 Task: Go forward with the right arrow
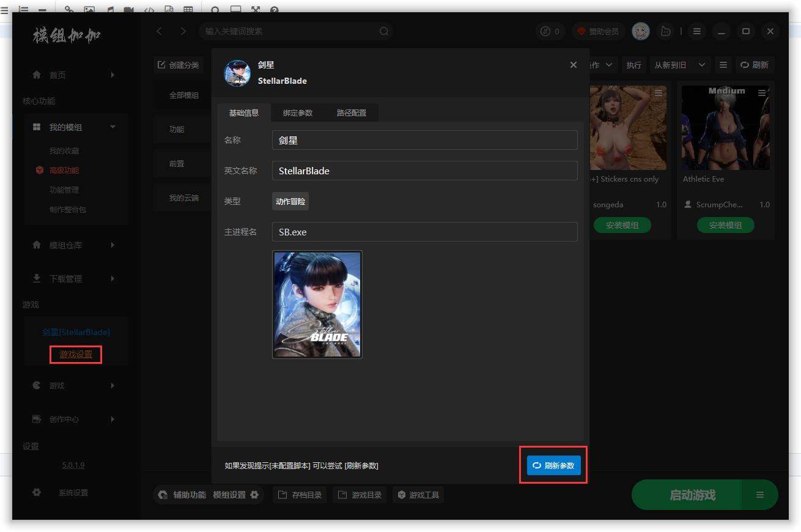(x=183, y=31)
